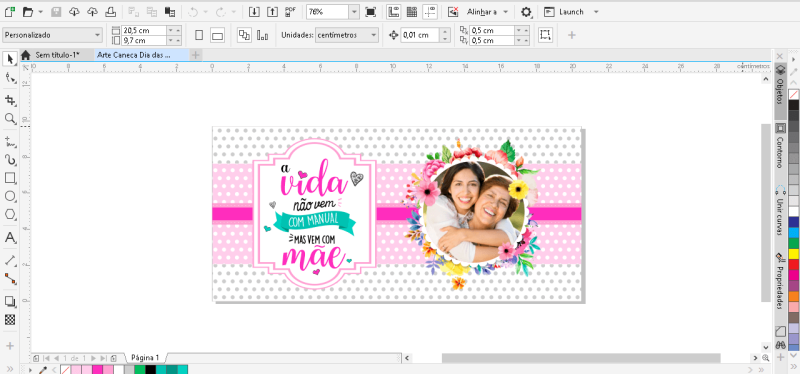Publish to PDF with the PDF icon
This screenshot has width=800, height=374.
click(x=290, y=11)
